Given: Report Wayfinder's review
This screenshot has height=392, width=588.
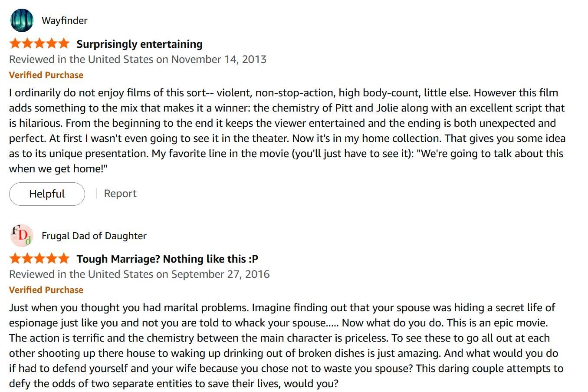Looking at the screenshot, I should click(120, 194).
